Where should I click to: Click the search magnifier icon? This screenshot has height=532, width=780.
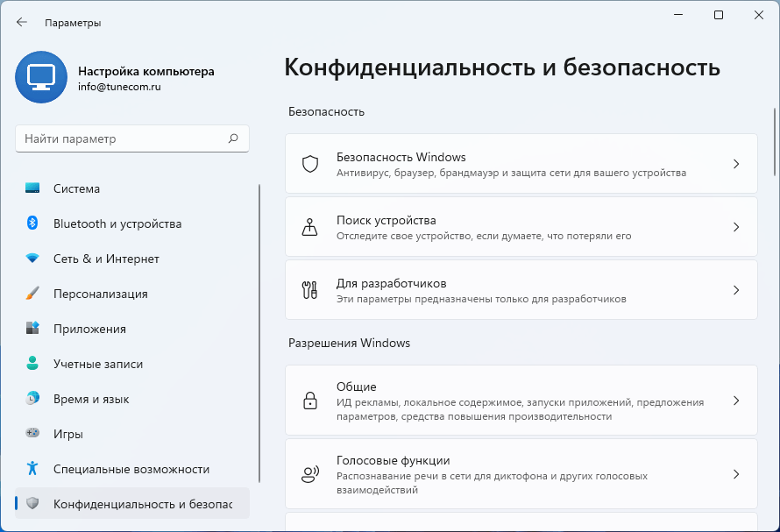pos(233,138)
